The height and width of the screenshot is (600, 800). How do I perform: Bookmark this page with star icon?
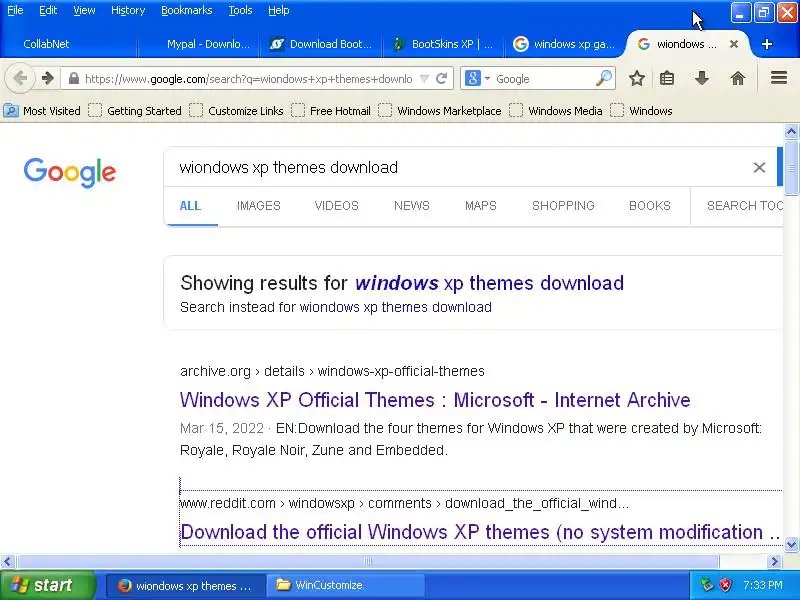click(x=636, y=79)
